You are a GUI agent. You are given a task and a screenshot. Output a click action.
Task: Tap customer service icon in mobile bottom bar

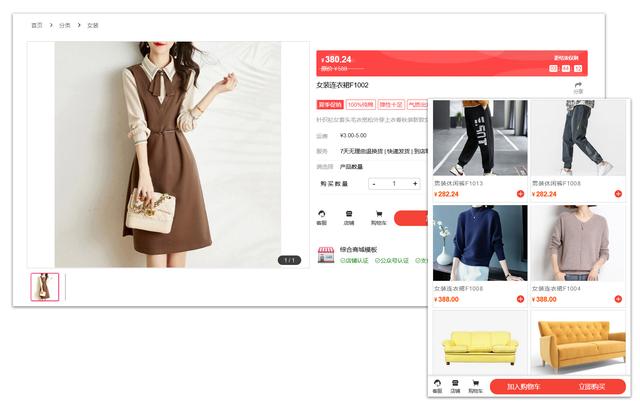click(437, 385)
